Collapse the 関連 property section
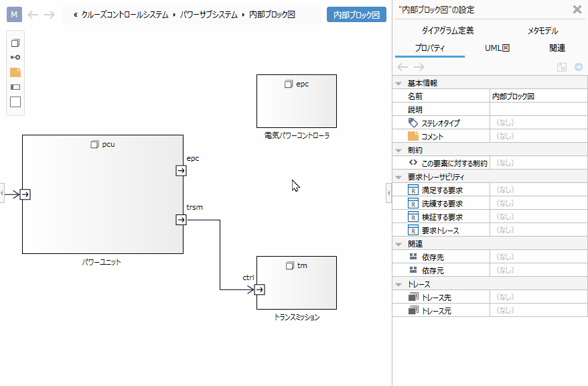This screenshot has height=386, width=588. tap(399, 244)
